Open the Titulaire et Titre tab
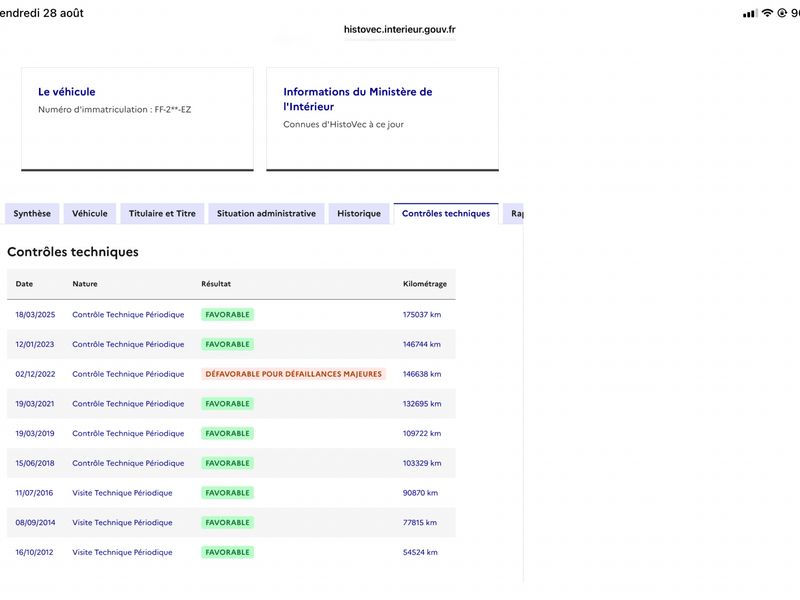This screenshot has height=600, width=800. tap(162, 214)
